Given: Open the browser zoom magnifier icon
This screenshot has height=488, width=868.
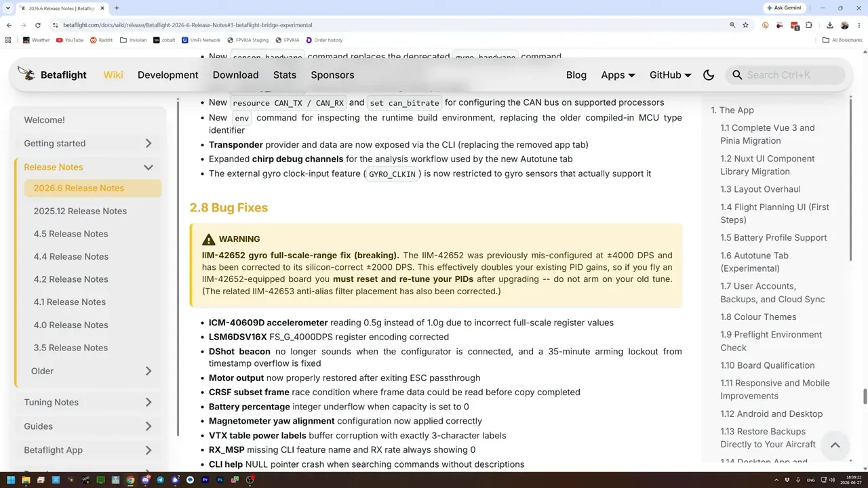Looking at the screenshot, I should pos(732,25).
